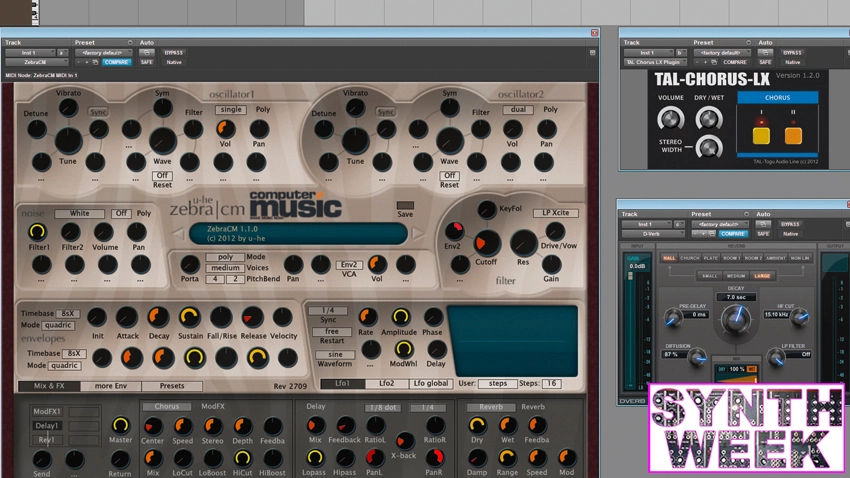
Task: Toggle the oscillator1 Sync button
Action: 98,112
